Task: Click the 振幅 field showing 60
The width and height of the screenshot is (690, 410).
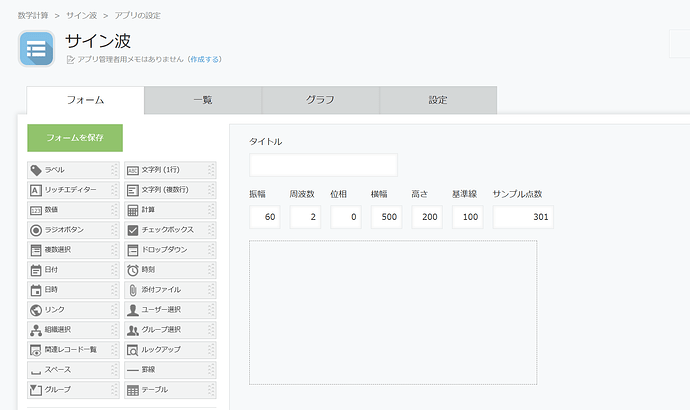Action: [x=264, y=217]
